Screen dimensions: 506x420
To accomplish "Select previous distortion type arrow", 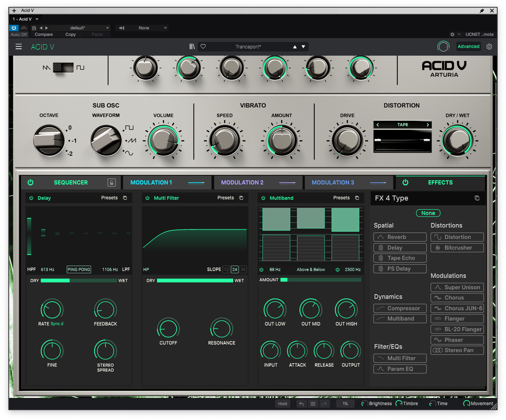I will 378,125.
